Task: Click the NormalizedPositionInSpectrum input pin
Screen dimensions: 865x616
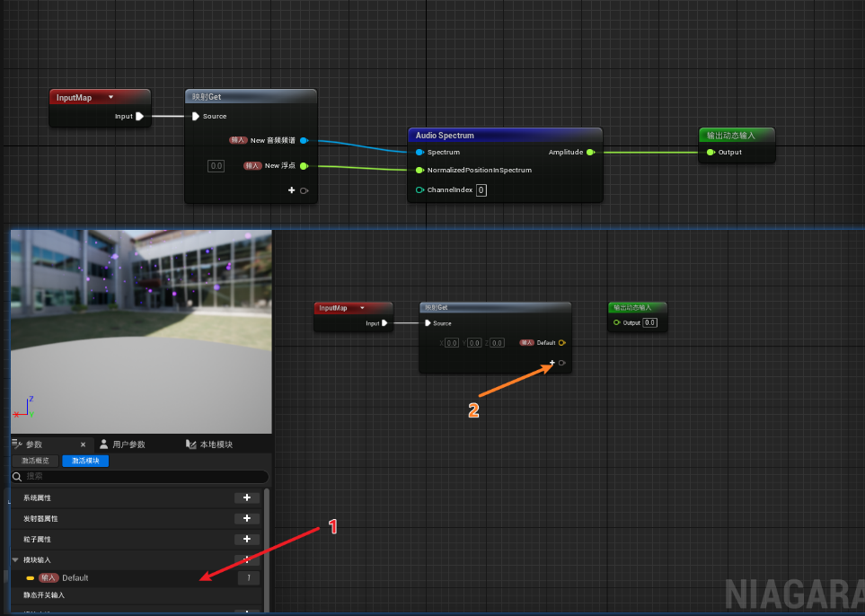Action: [x=419, y=171]
